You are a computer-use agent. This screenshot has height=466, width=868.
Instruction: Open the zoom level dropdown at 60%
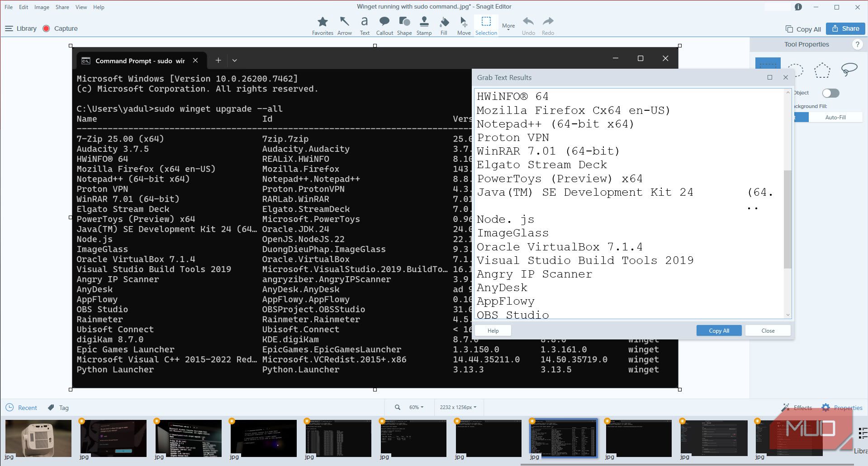[x=416, y=407]
